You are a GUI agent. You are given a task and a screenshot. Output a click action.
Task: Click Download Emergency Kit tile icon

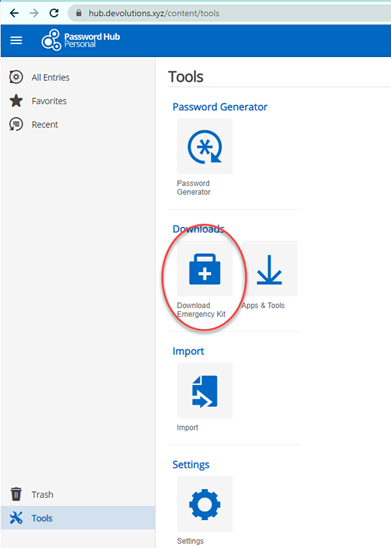pyautogui.click(x=205, y=268)
